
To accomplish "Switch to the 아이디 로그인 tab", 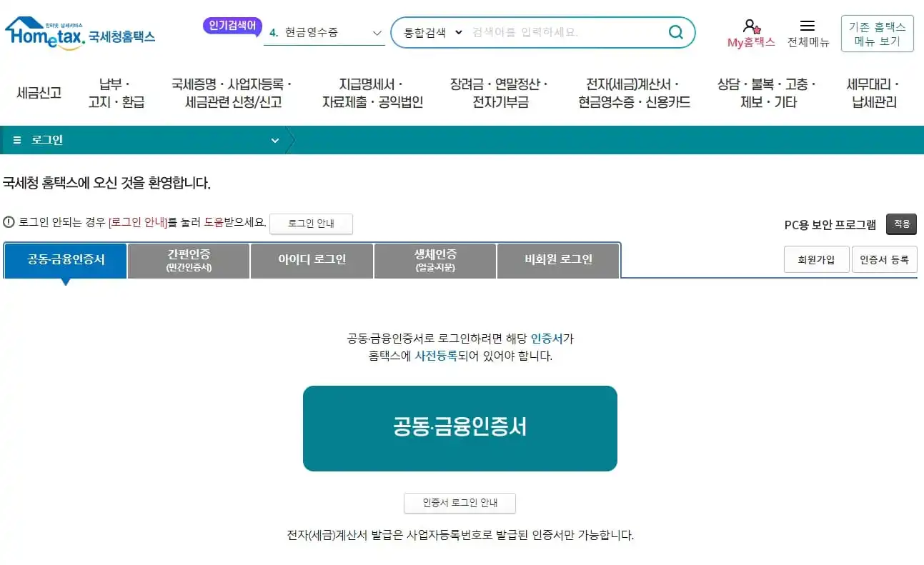I will point(311,260).
